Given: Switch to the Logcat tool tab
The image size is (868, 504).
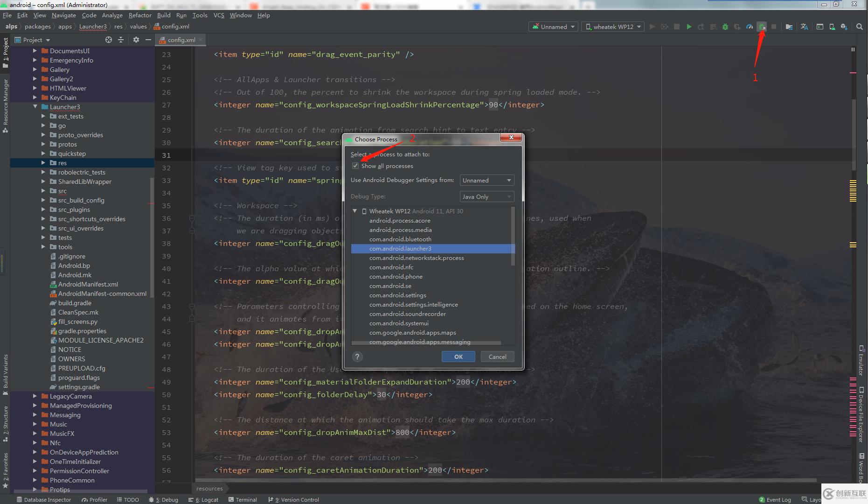Looking at the screenshot, I should click(x=203, y=500).
